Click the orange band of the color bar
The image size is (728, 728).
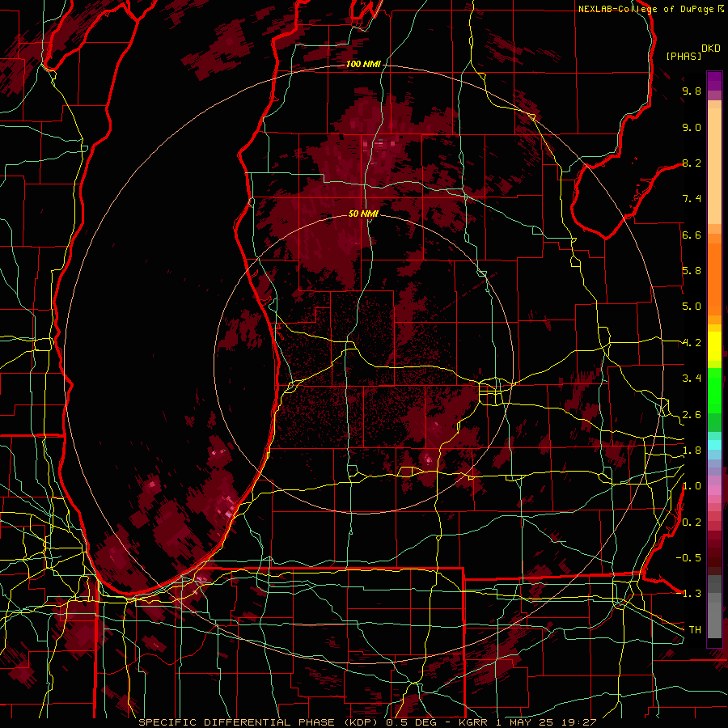pos(714,274)
